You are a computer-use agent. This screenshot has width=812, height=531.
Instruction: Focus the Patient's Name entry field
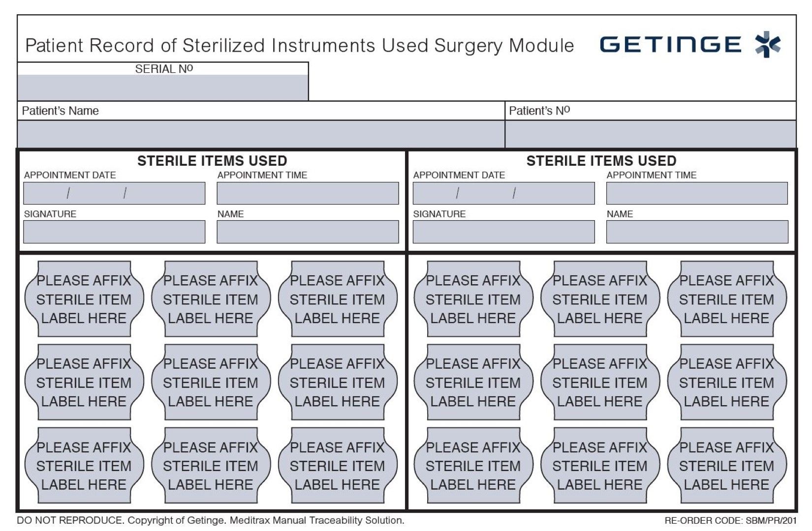tap(261, 134)
